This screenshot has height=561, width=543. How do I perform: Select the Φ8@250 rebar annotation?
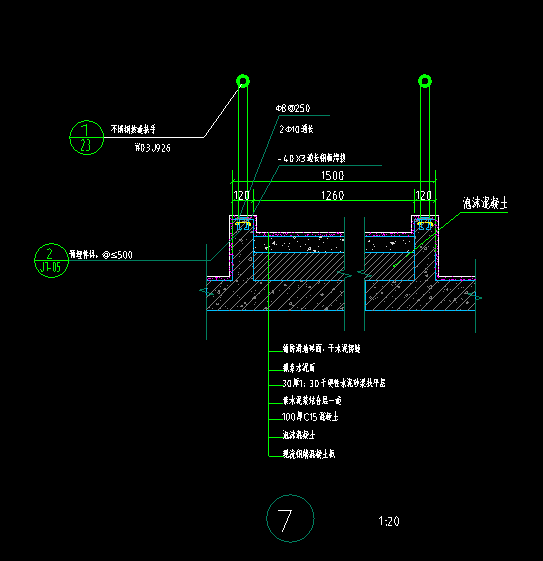pos(293,108)
